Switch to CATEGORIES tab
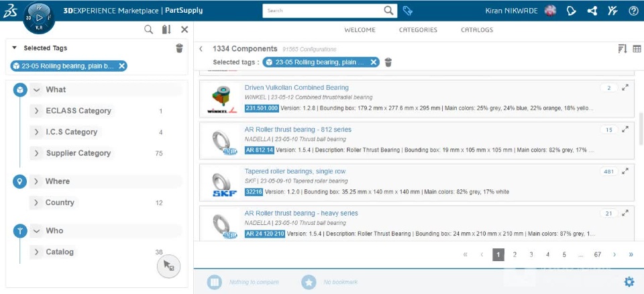The image size is (644, 294). click(x=418, y=30)
